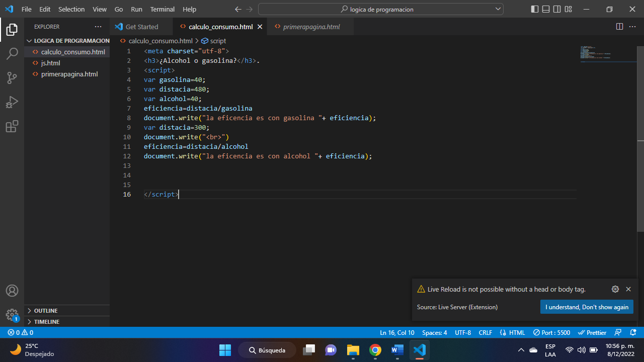Click the Spaces: 4 indentation setting
Screen dimensions: 644x362
click(435, 332)
